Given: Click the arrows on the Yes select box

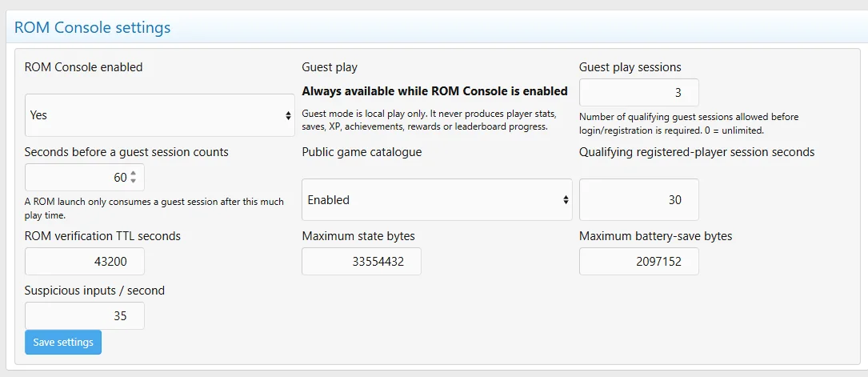Looking at the screenshot, I should point(288,116).
